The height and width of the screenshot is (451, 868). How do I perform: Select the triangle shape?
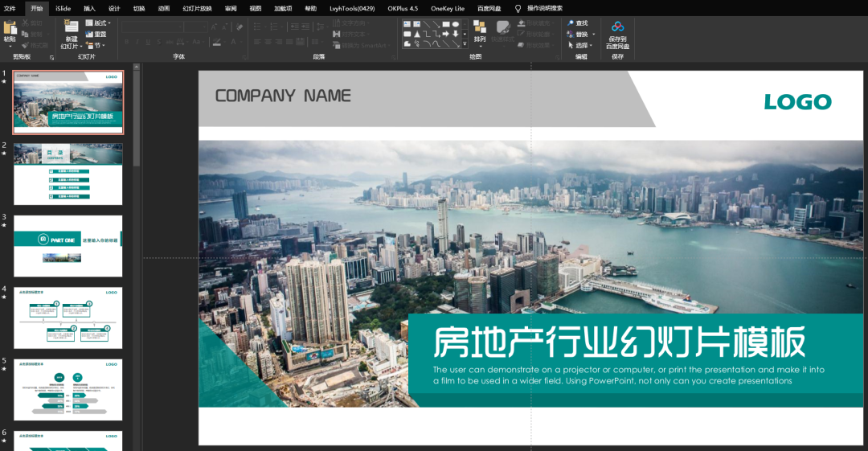pyautogui.click(x=417, y=34)
